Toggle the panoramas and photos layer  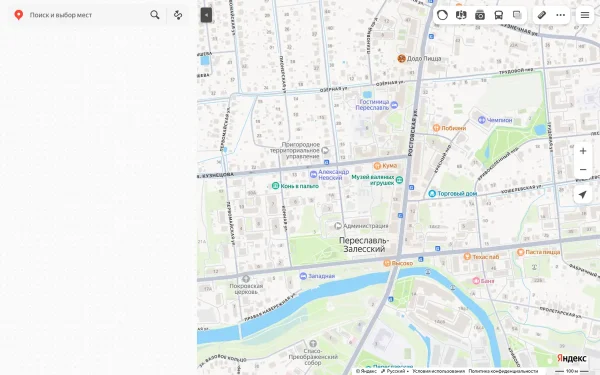click(x=480, y=15)
